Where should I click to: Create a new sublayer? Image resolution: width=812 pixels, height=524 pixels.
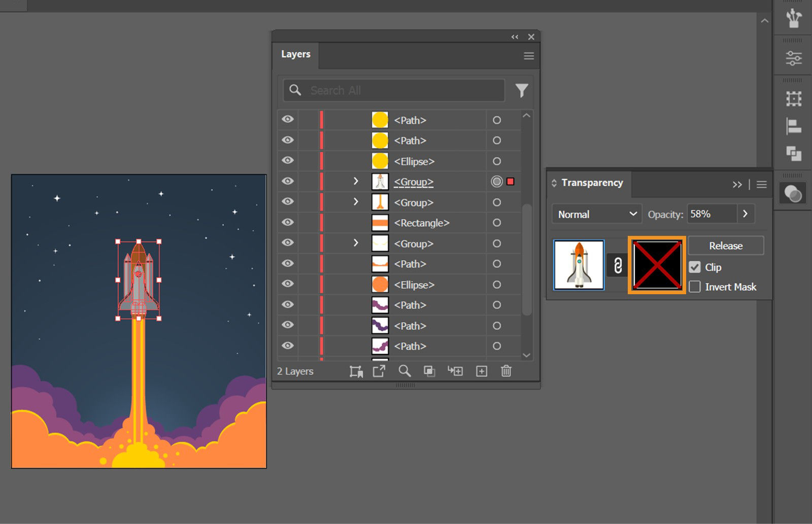tap(455, 371)
